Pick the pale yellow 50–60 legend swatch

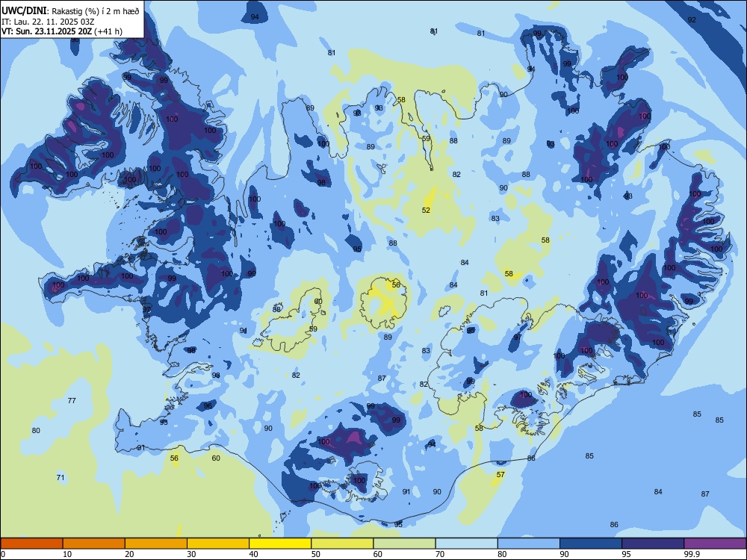pos(343,544)
